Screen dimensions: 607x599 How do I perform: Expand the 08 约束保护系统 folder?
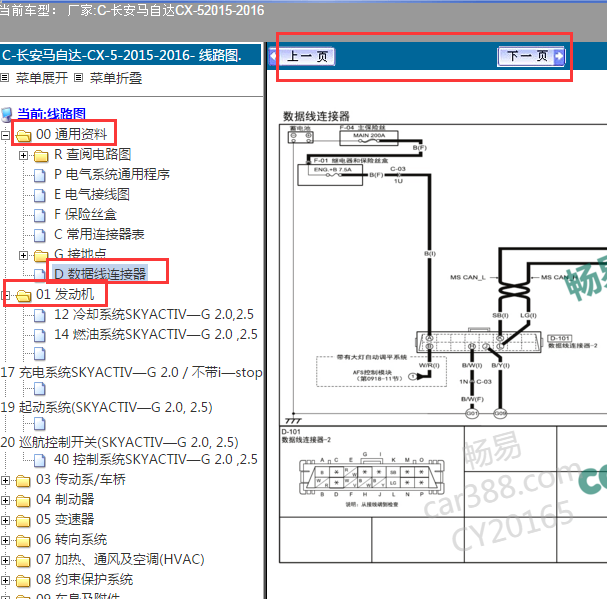(5, 580)
